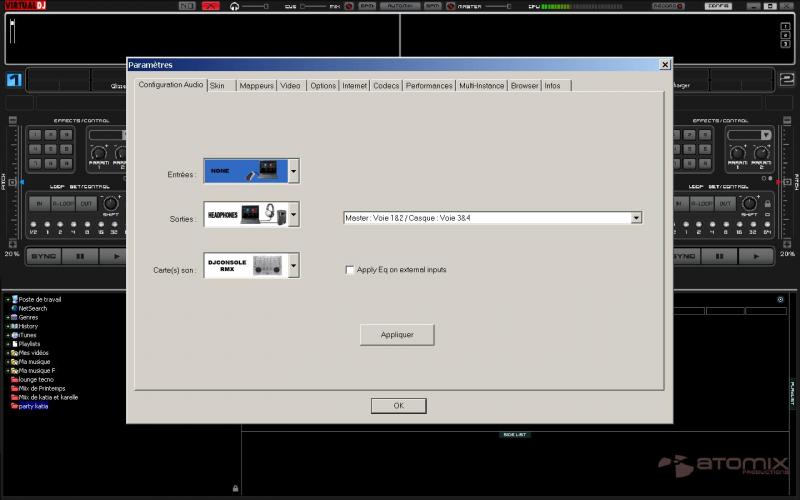
Task: Select the lounge tecno folder
Action: click(x=40, y=380)
